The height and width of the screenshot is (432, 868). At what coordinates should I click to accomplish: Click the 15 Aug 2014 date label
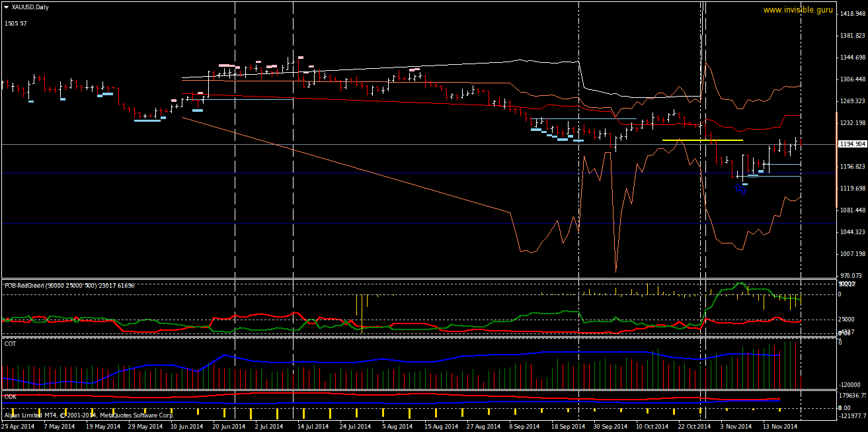point(441,427)
